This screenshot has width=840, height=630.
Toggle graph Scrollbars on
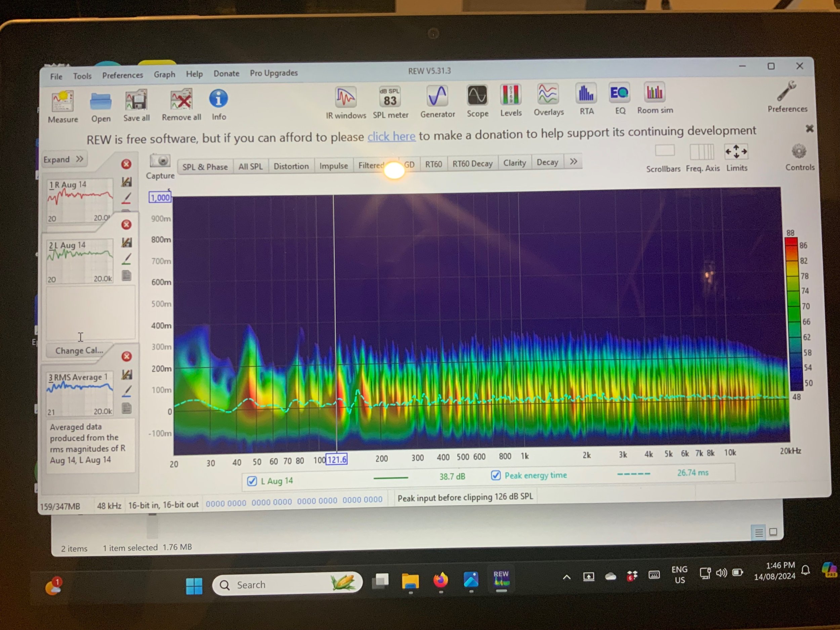[665, 151]
